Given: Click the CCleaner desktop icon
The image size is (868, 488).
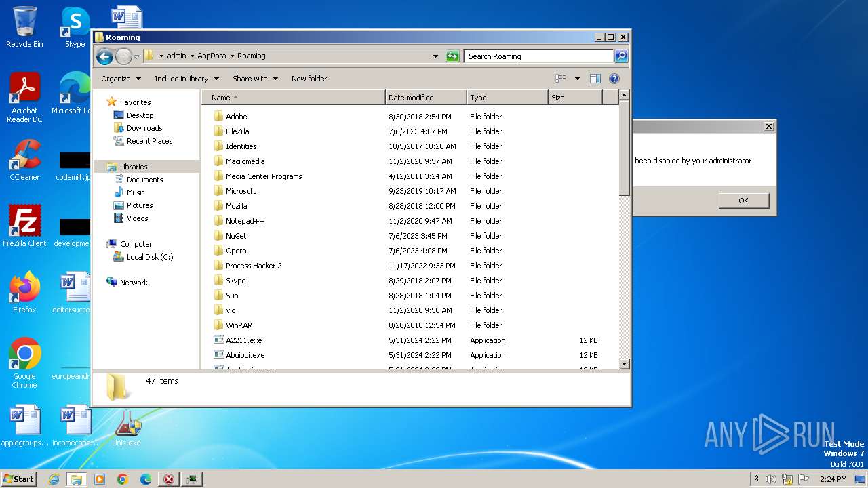Looking at the screenshot, I should point(24,160).
